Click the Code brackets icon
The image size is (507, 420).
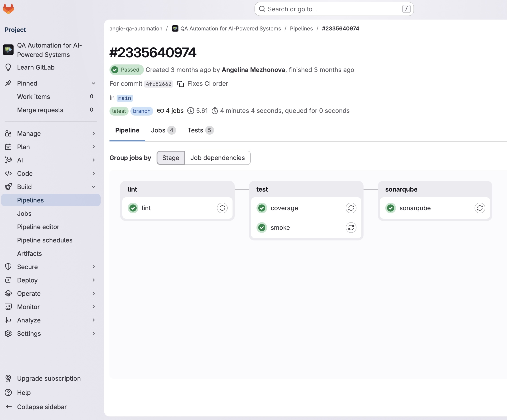click(8, 173)
